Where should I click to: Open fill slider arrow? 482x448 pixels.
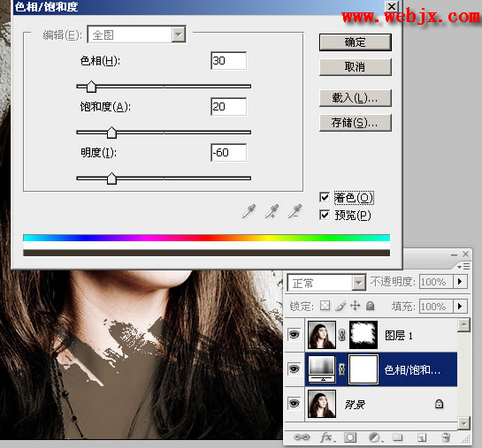coord(460,306)
